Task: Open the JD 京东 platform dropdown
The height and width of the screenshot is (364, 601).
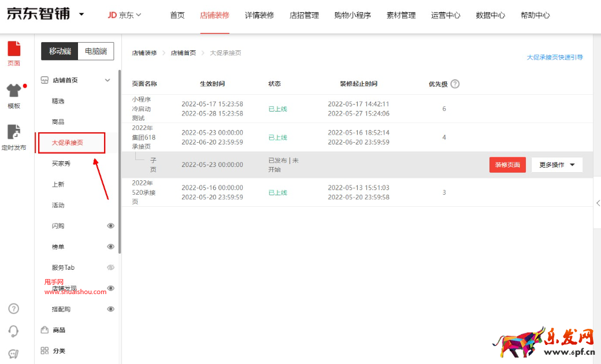Action: coord(124,15)
